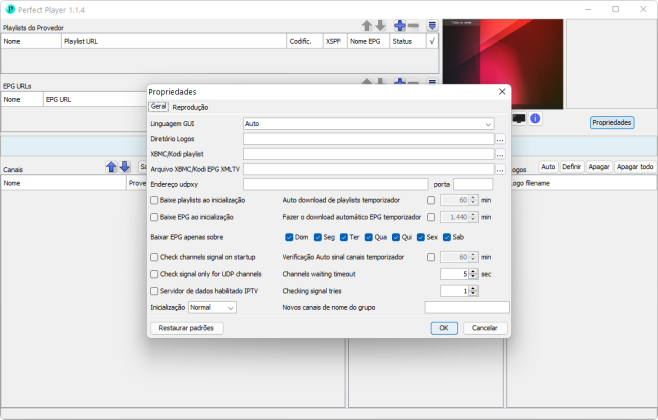658x420 pixels.
Task: Click Nome EPG column header
Action: [368, 41]
